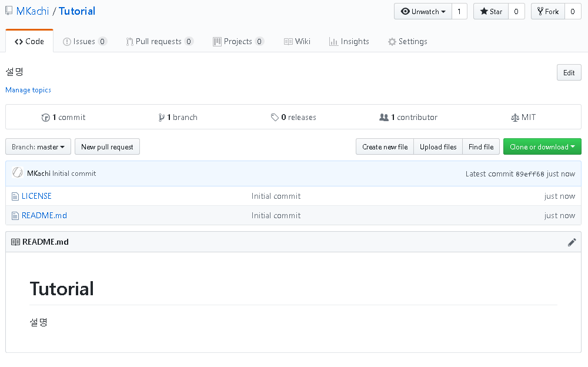Click Edit repository description button
The image size is (588, 367).
click(x=569, y=73)
